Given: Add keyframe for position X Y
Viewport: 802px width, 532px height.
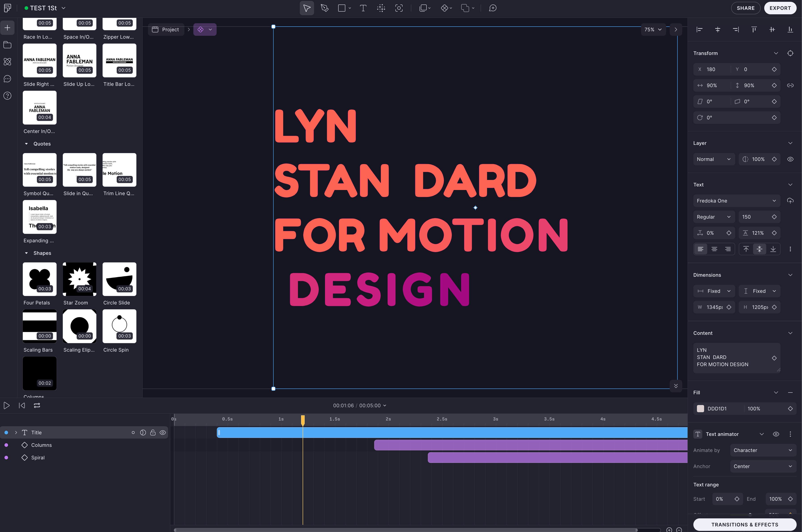Looking at the screenshot, I should tap(774, 69).
